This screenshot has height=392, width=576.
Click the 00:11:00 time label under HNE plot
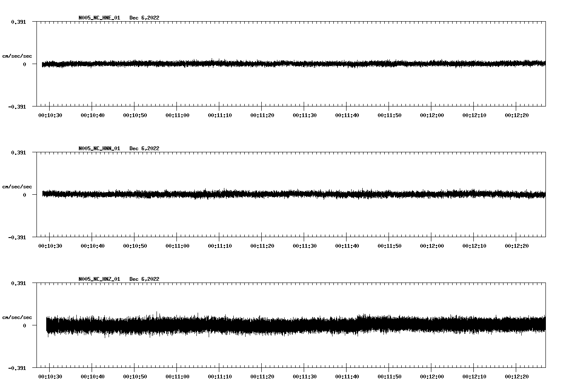177,115
